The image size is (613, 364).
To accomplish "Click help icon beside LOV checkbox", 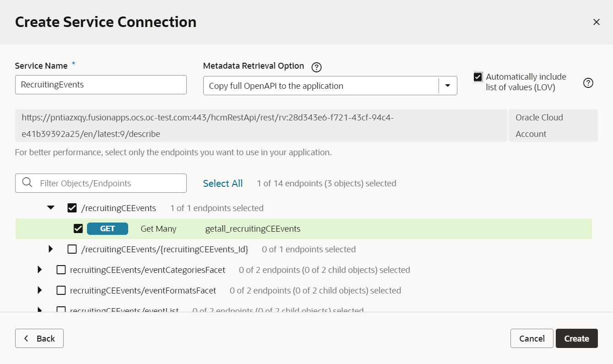I will [588, 83].
